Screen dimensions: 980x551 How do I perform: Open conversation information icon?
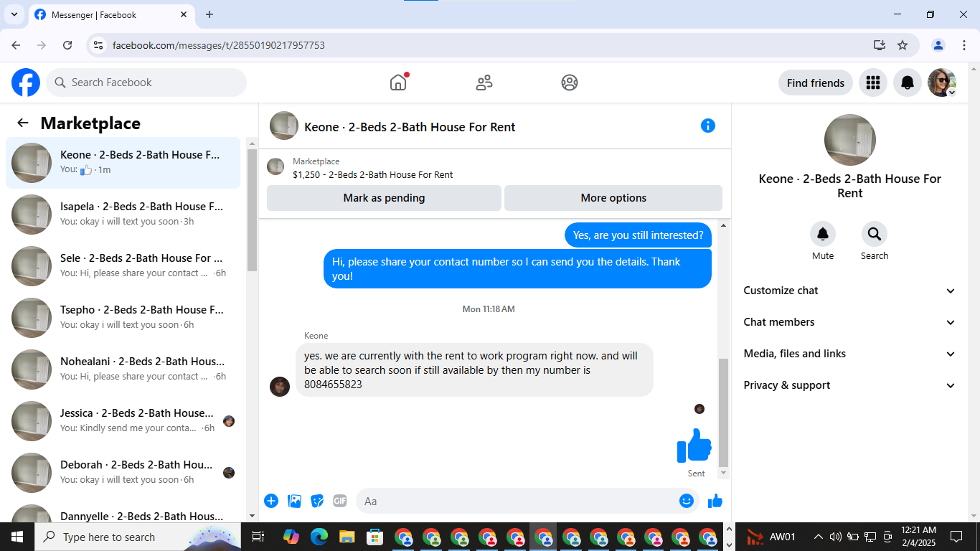[708, 126]
